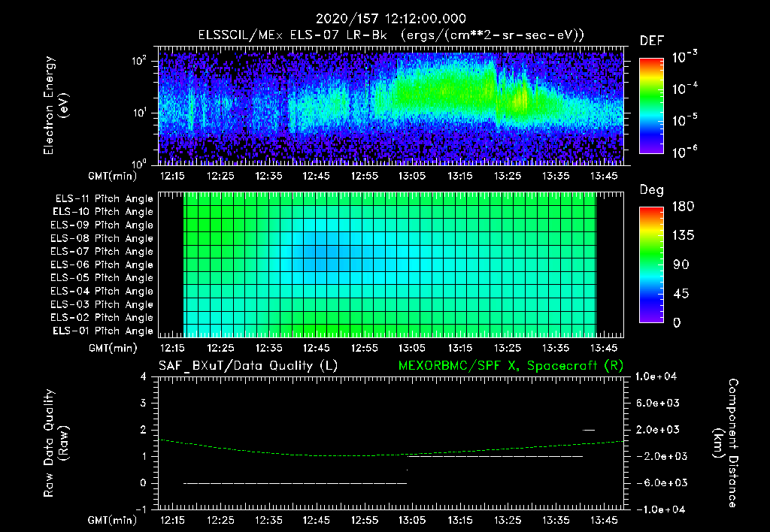The image size is (770, 532).
Task: Click the 1.0e+04 right axis value
Action: pyautogui.click(x=656, y=377)
